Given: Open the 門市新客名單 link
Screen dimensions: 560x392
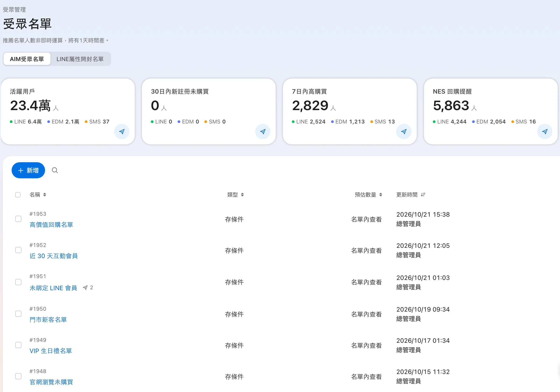Looking at the screenshot, I should pos(48,320).
